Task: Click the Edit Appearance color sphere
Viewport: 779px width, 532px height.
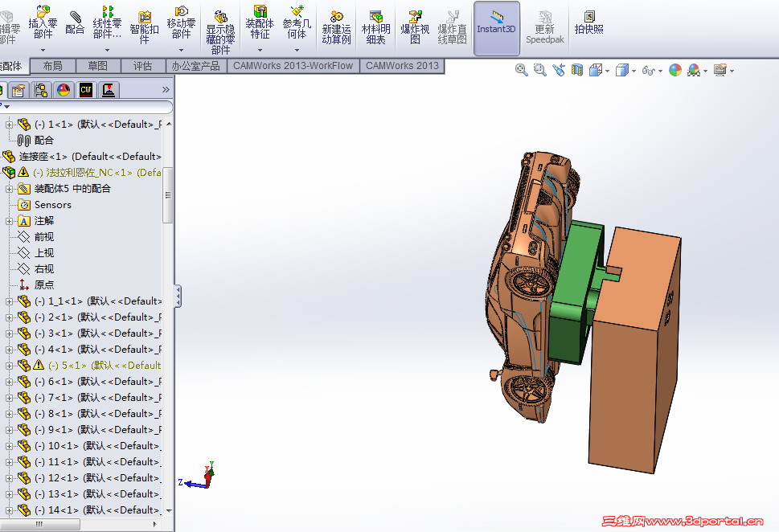Action: tap(675, 70)
